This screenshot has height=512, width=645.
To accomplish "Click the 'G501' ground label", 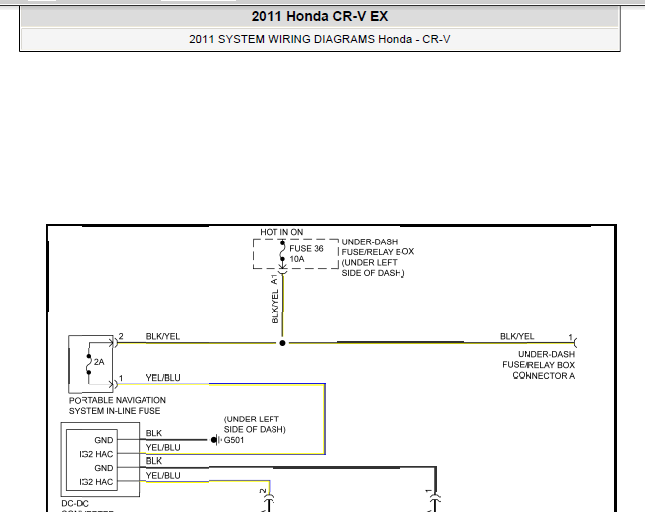I will pos(234,440).
